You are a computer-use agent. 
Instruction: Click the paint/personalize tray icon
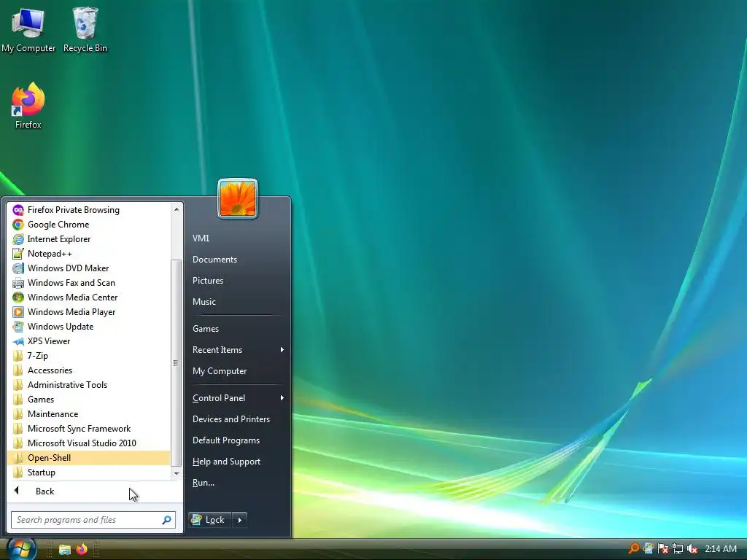(648, 548)
